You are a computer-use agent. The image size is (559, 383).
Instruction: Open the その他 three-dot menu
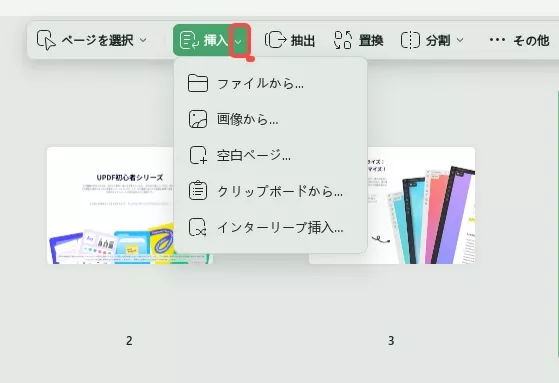point(497,40)
